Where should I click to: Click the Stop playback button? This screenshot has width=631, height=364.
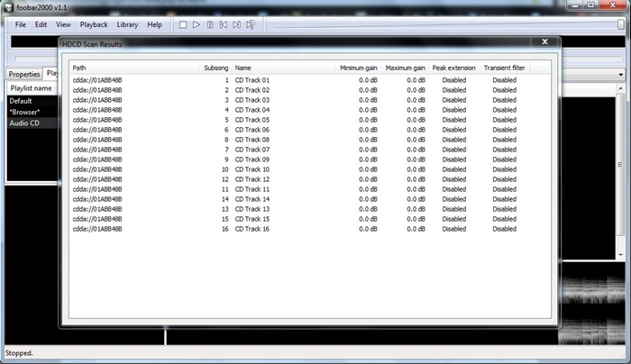coord(183,25)
